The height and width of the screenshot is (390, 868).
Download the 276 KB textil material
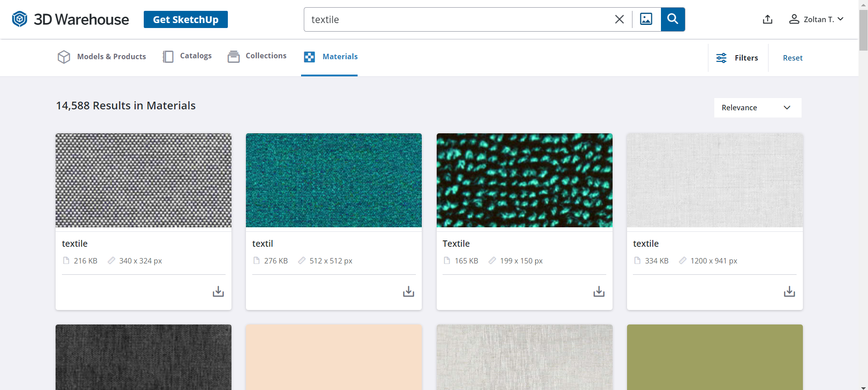(409, 291)
